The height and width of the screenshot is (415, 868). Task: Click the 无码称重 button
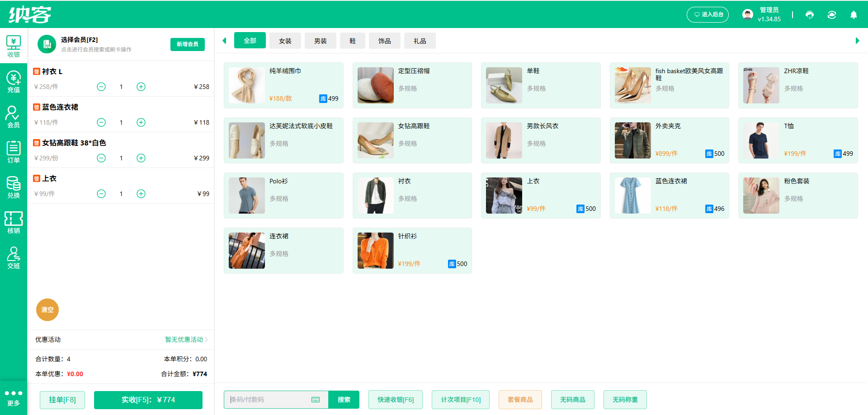(625, 400)
